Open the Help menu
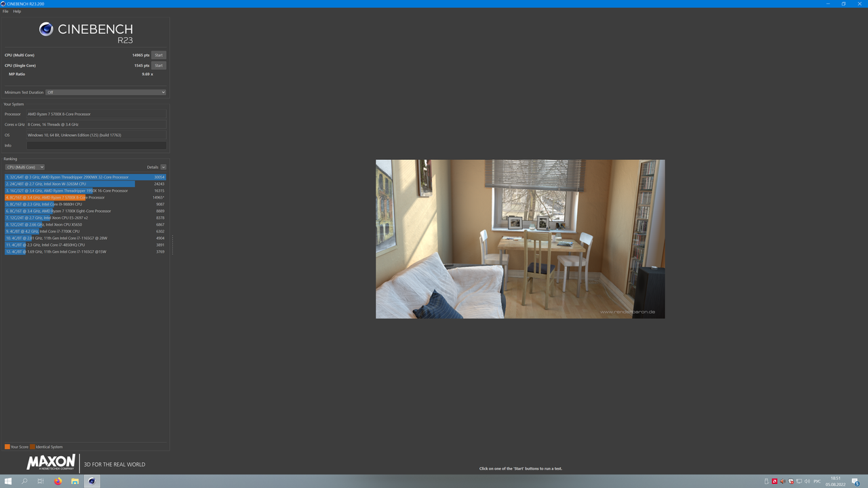Image resolution: width=868 pixels, height=488 pixels. [17, 12]
